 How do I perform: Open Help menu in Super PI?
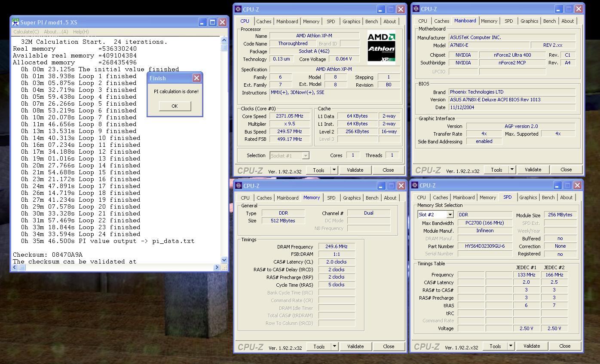[x=81, y=32]
